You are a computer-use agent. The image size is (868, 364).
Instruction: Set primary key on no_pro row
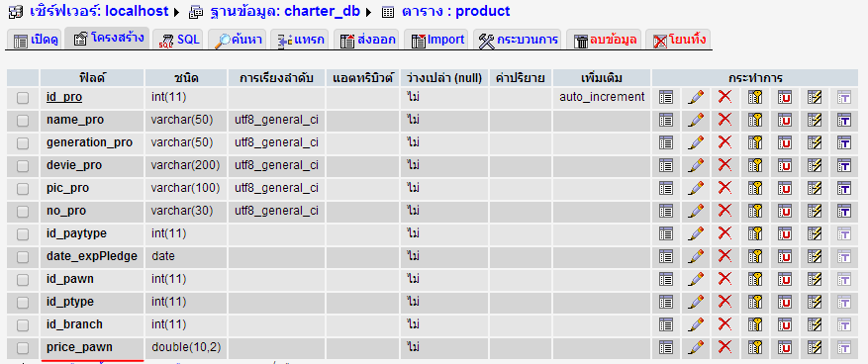tap(755, 212)
